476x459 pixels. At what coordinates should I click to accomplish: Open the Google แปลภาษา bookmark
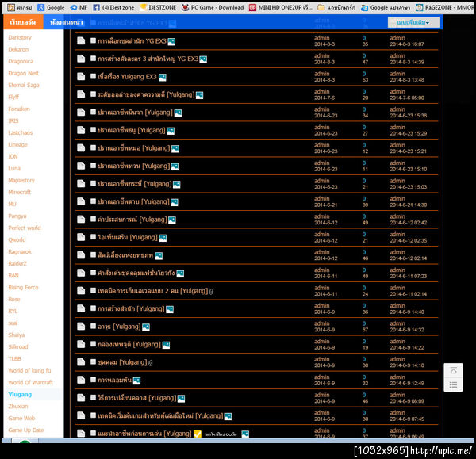click(386, 8)
